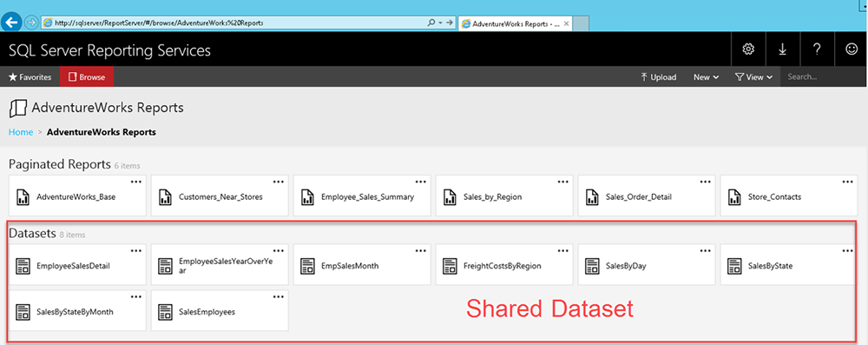This screenshot has height=345, width=868.
Task: Click the empty new tab button
Action: coord(580,23)
